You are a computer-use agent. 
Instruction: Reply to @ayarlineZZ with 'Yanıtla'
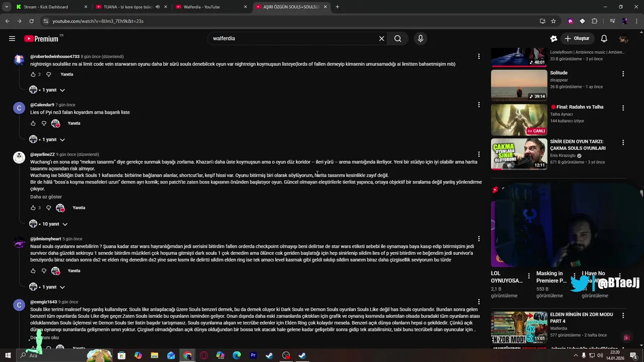coord(79,208)
